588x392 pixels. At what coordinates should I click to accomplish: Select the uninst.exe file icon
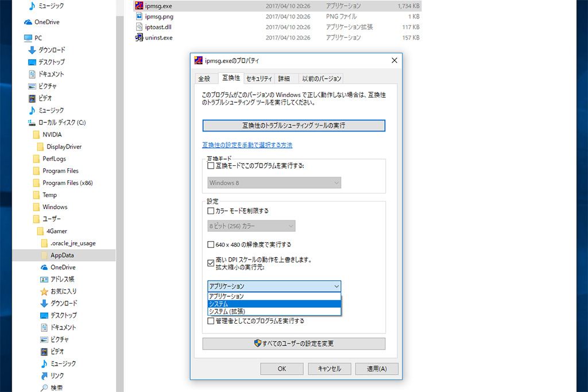click(x=139, y=38)
